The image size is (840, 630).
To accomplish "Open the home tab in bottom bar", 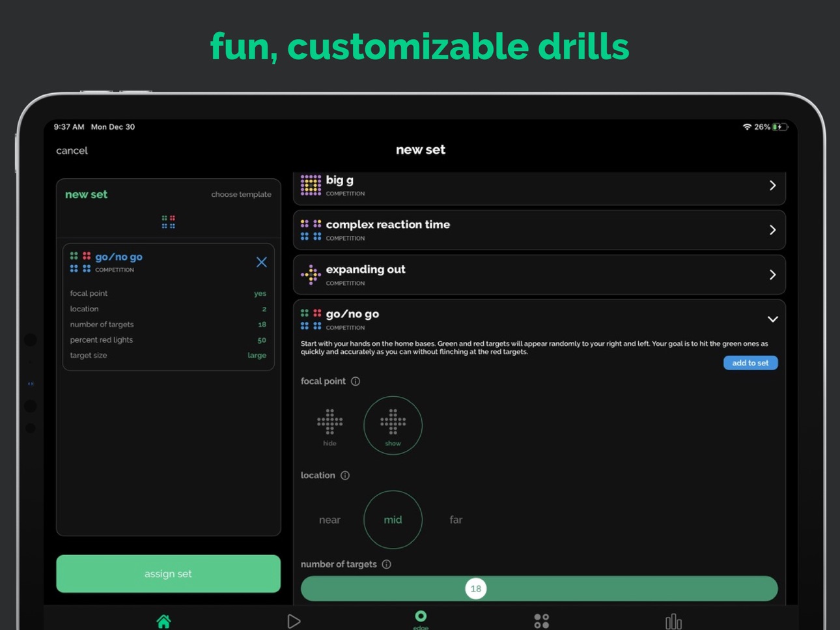I will click(163, 621).
